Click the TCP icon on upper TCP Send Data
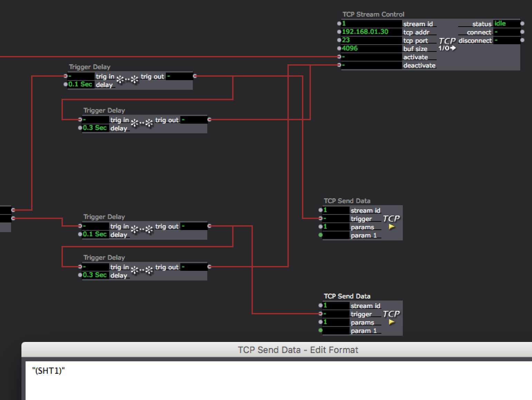 pyautogui.click(x=392, y=218)
